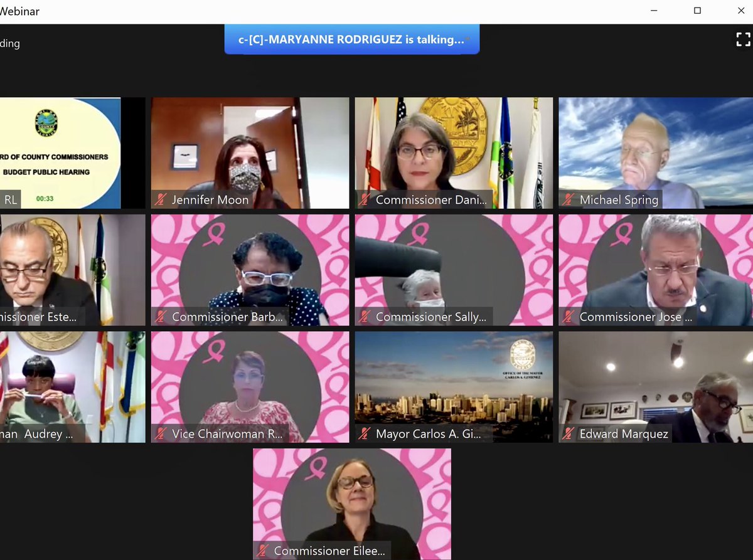
Task: Select Jennifer Moon's video tile
Action: [250, 153]
